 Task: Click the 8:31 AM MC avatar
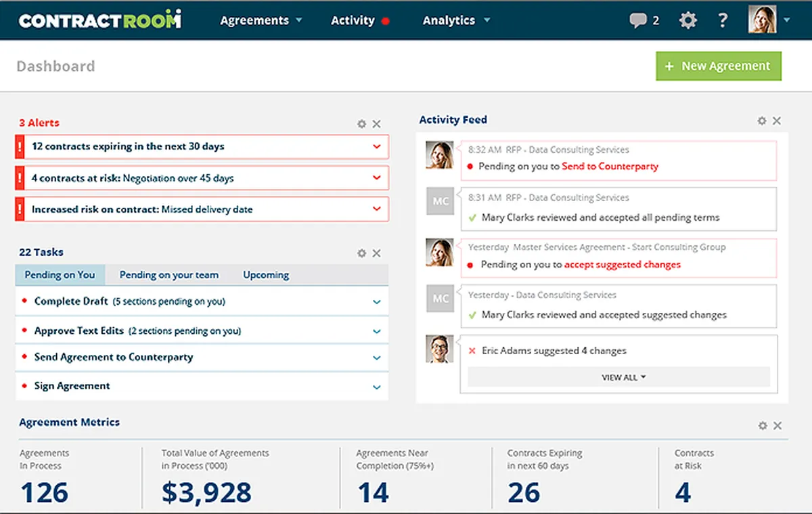(x=441, y=202)
